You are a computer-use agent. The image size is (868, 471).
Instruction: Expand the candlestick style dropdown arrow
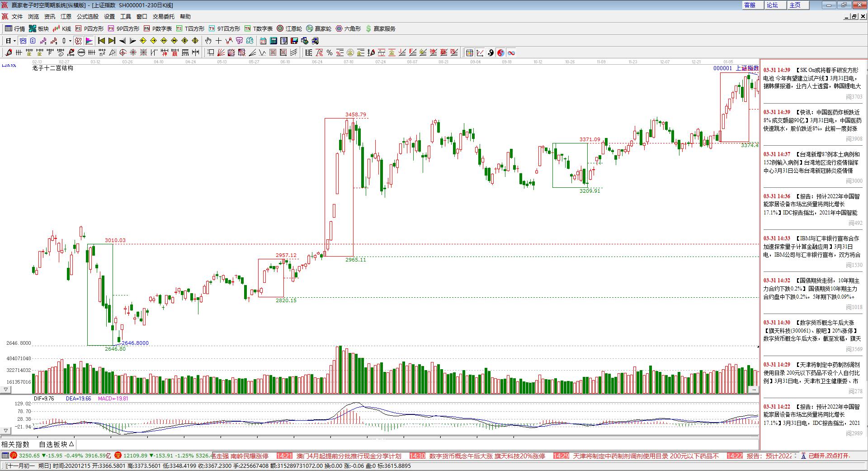70,41
